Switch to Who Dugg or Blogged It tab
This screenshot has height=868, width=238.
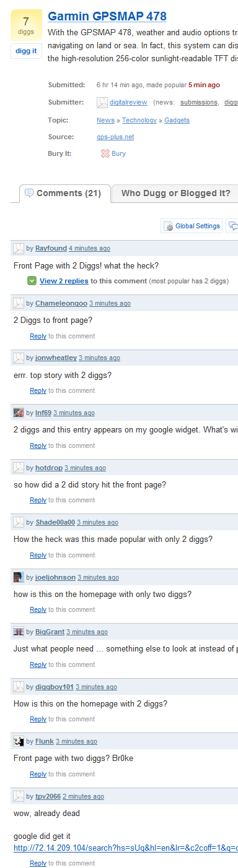pos(175,194)
